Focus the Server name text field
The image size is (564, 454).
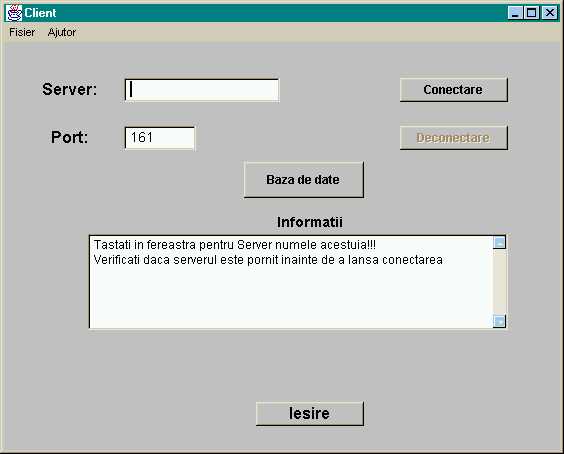[x=202, y=90]
